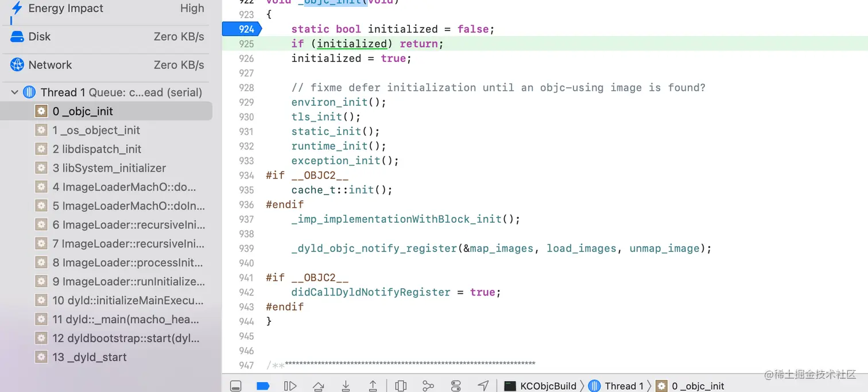Select frame 4 ImageLoaderMachO::do...
Image resolution: width=868 pixels, height=392 pixels.
(x=106, y=187)
